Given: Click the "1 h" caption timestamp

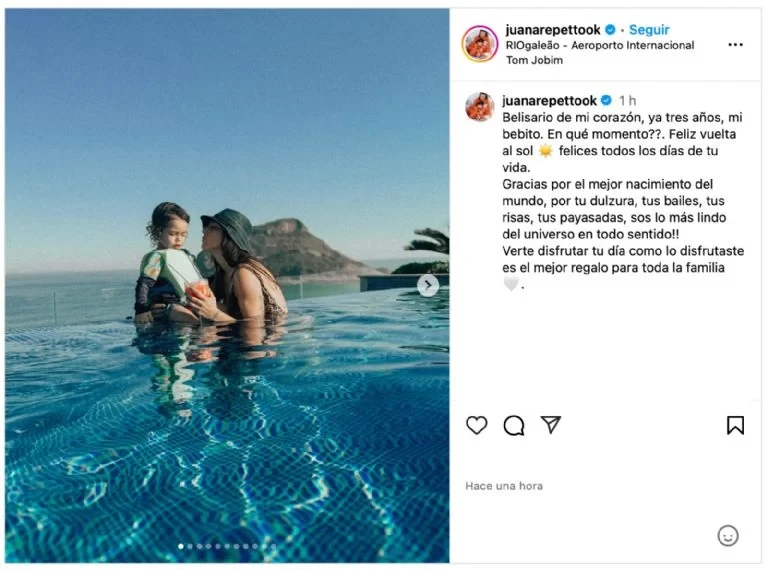Looking at the screenshot, I should tap(627, 100).
